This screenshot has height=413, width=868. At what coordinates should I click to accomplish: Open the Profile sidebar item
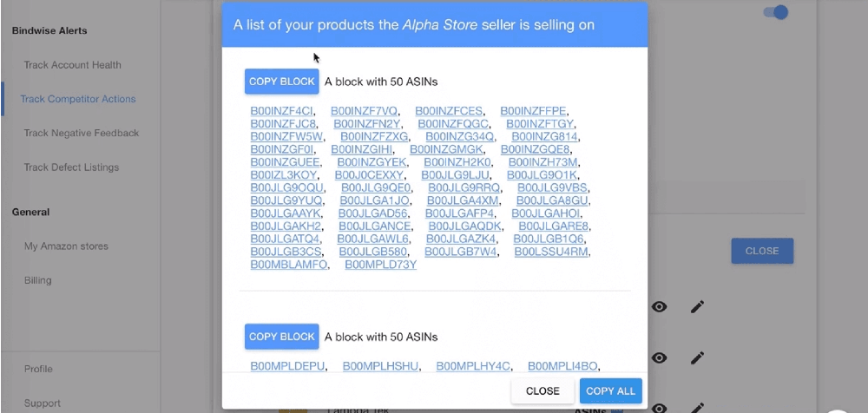(38, 369)
